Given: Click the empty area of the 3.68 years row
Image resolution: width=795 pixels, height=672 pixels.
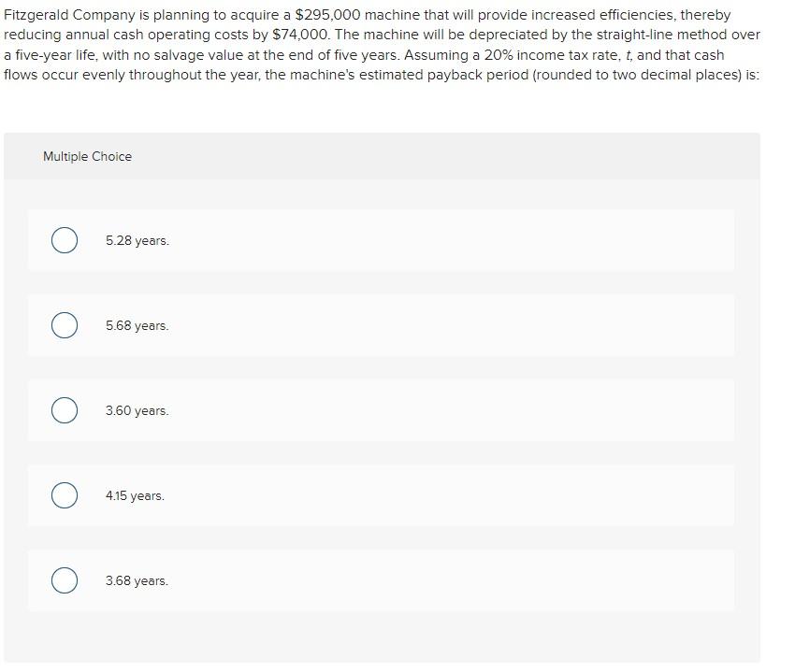Looking at the screenshot, I should pyautogui.click(x=451, y=580).
